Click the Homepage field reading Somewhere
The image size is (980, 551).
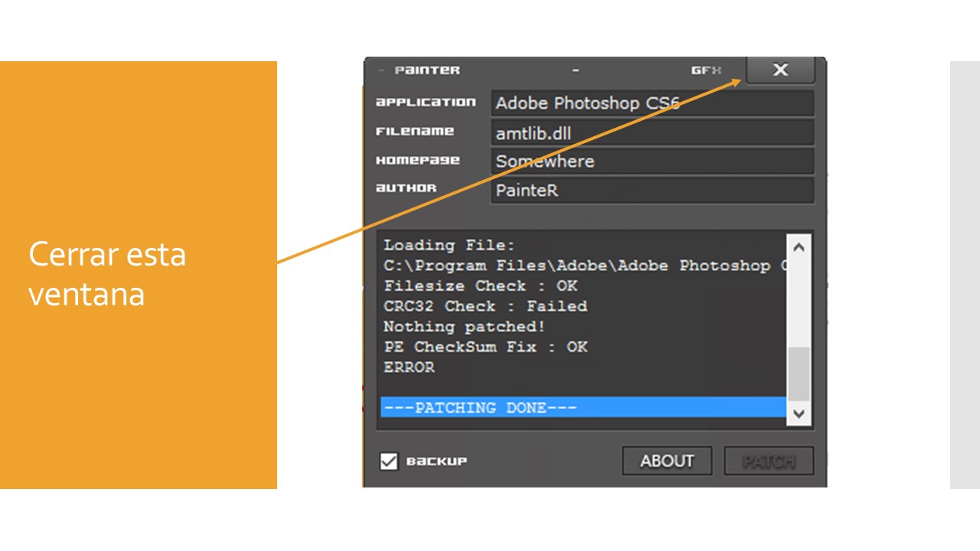tap(652, 161)
